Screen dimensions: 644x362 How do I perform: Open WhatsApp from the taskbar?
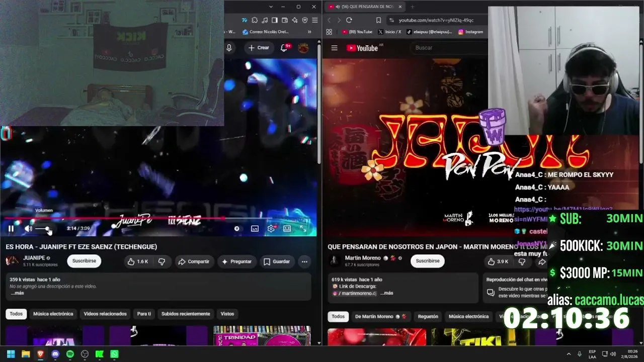click(115, 354)
